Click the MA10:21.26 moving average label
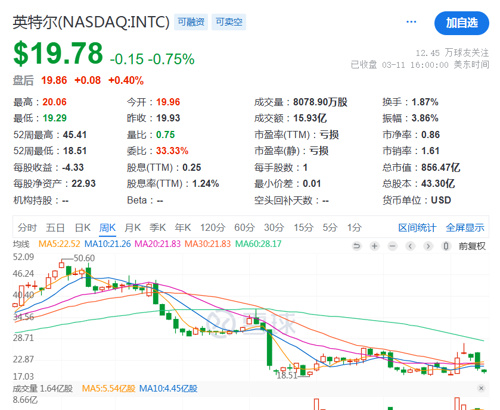This screenshot has width=500, height=410. pyautogui.click(x=107, y=244)
